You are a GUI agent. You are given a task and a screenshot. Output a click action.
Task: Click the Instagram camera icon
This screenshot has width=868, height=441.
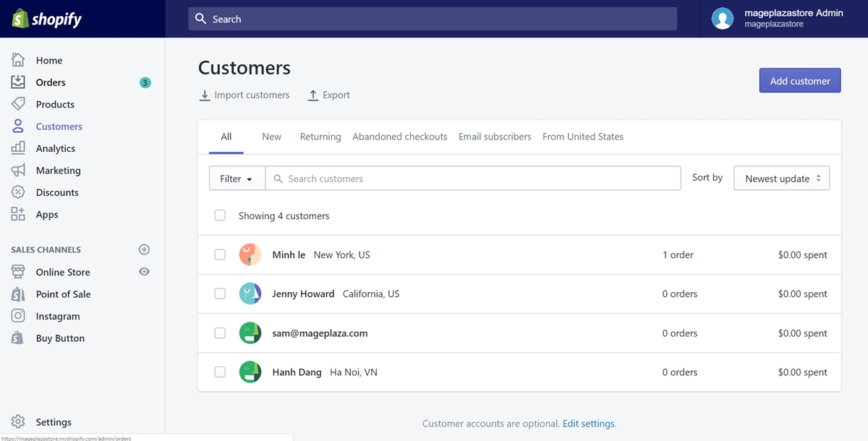(18, 316)
